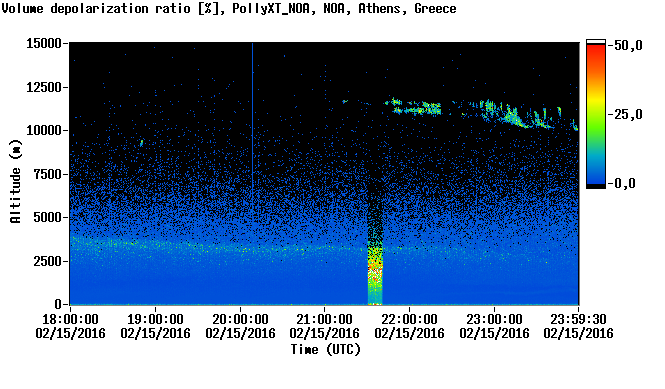The height and width of the screenshot is (389, 665).
Task: Click the Time (UTC) axis label
Action: pos(325,350)
